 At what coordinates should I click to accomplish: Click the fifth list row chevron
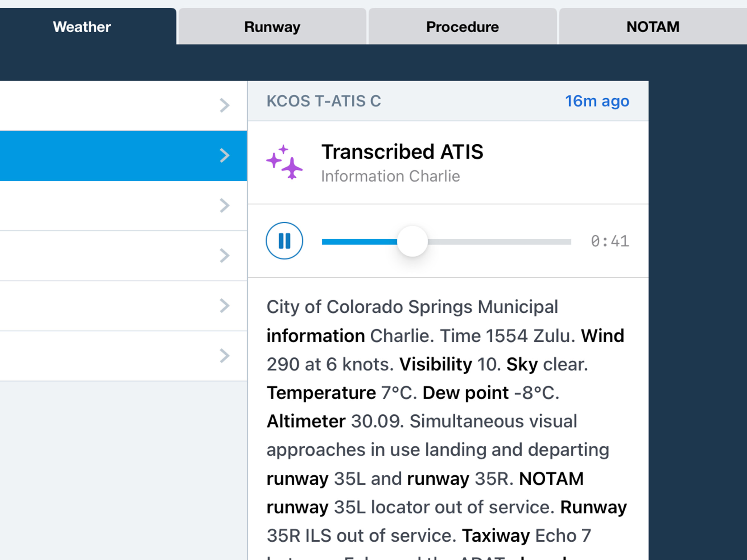pos(225,306)
